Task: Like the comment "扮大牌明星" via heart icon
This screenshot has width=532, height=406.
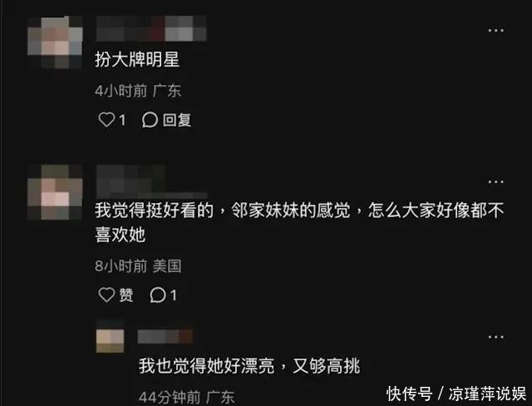Action: 106,120
